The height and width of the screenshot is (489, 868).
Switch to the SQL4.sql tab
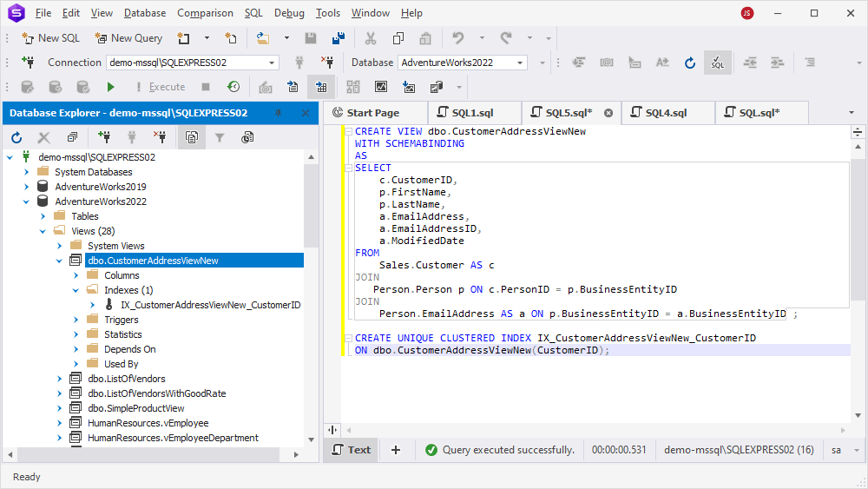[666, 113]
